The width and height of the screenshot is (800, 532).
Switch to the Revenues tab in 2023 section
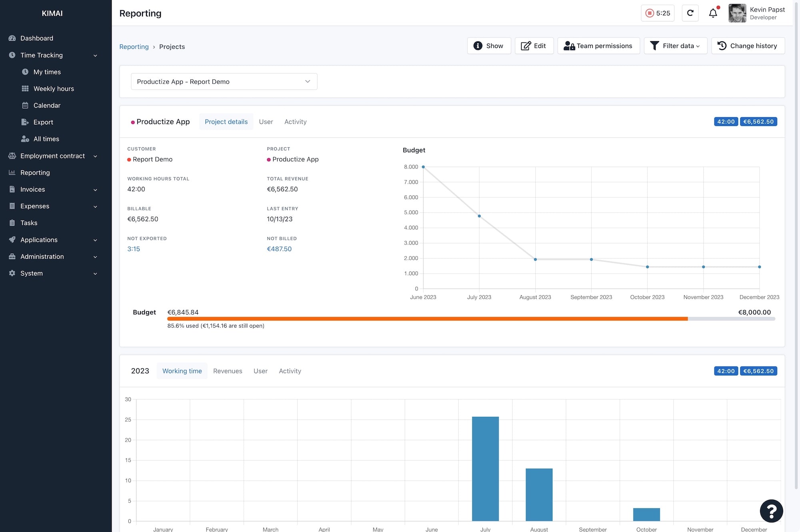[x=227, y=370]
